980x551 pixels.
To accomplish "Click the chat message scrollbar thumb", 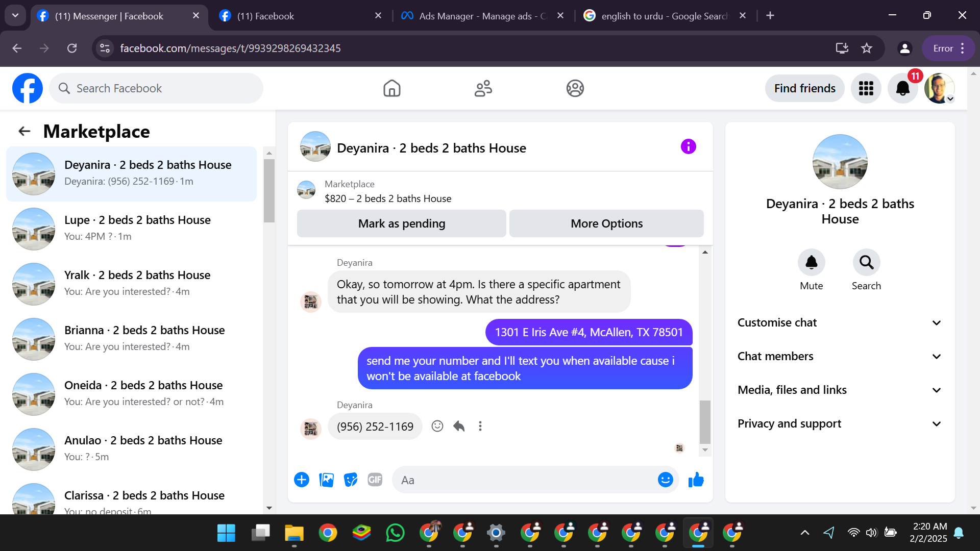I will coord(705,421).
